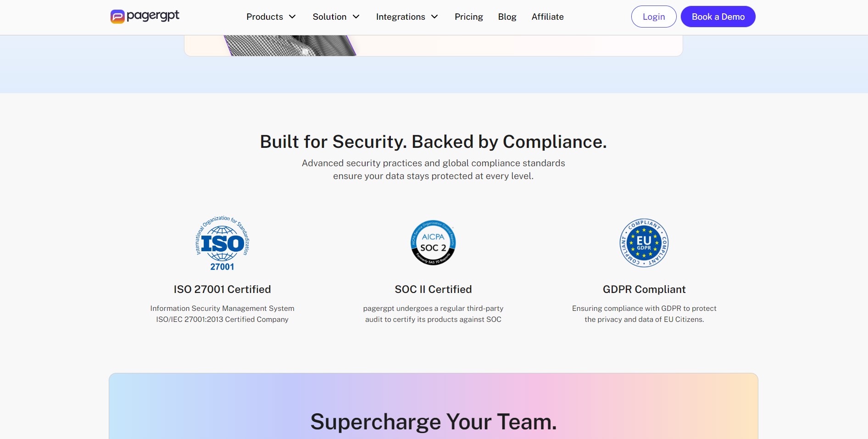Screen dimensions: 868x439
Task: Click the Login button
Action: (x=653, y=17)
